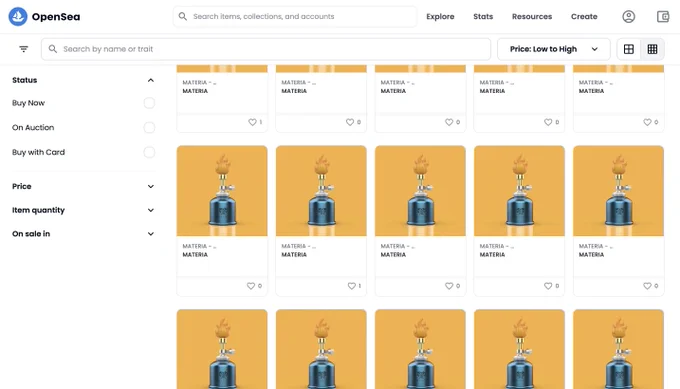Image resolution: width=680 pixels, height=389 pixels.
Task: Open the Price: Low to High dropdown
Action: coord(554,49)
